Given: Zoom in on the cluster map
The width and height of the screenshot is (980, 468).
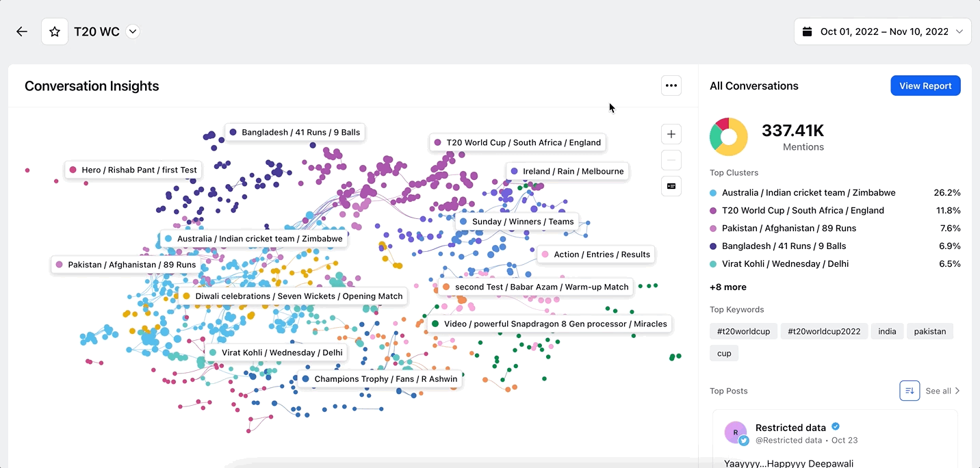Looking at the screenshot, I should (671, 134).
